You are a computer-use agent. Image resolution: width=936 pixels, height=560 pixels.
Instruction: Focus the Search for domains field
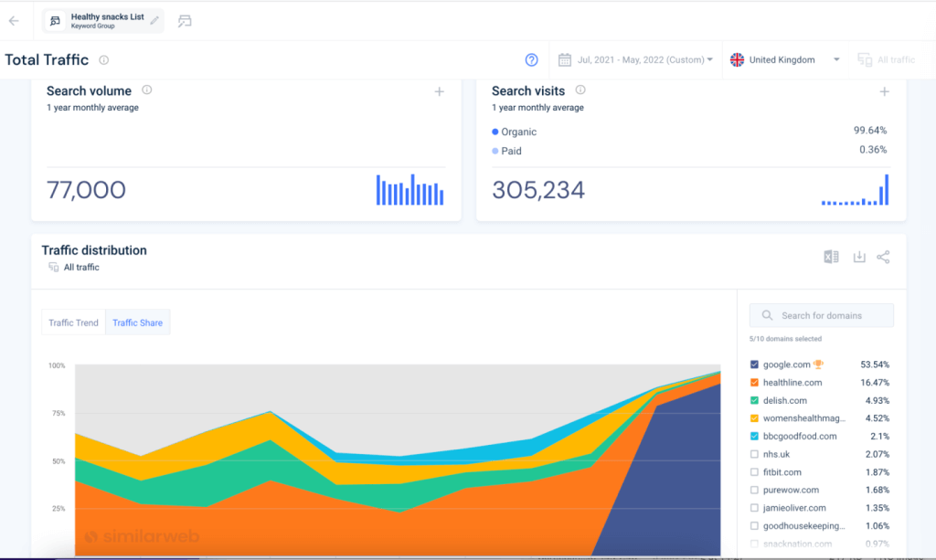point(822,315)
